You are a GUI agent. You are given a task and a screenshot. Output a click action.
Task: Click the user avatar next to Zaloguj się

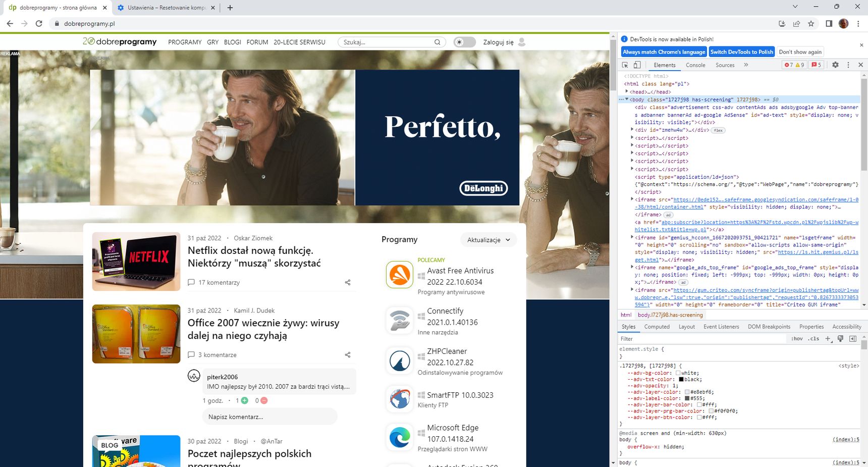point(522,42)
